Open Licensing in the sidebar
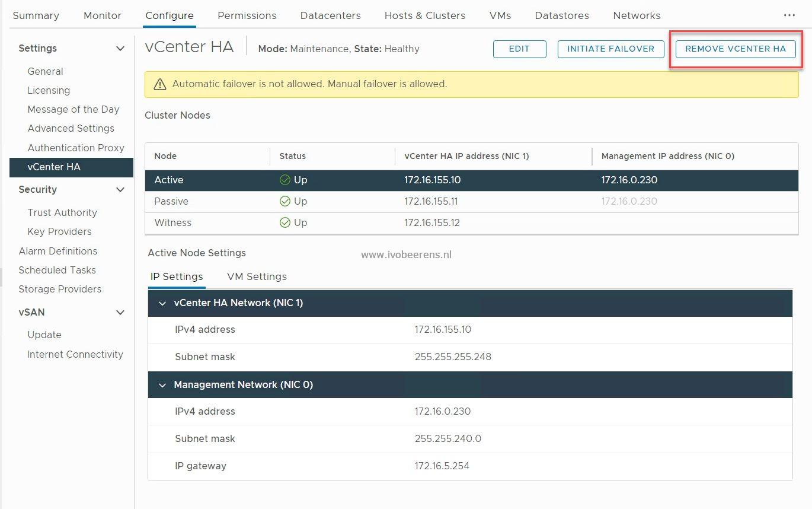Screen dimensions: 812x509 click(49, 90)
